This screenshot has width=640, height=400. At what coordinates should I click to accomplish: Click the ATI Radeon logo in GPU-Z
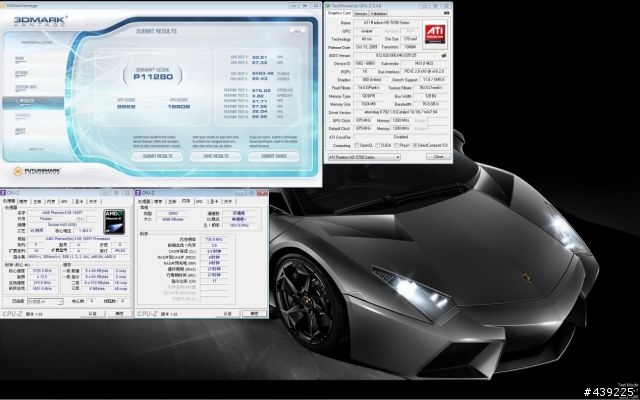(435, 34)
